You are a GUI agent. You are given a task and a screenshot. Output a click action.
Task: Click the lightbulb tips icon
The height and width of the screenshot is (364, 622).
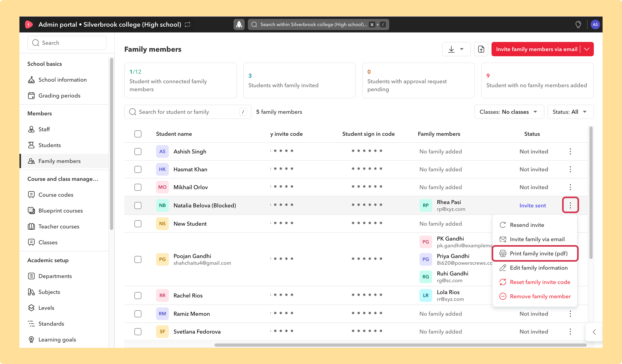click(578, 24)
